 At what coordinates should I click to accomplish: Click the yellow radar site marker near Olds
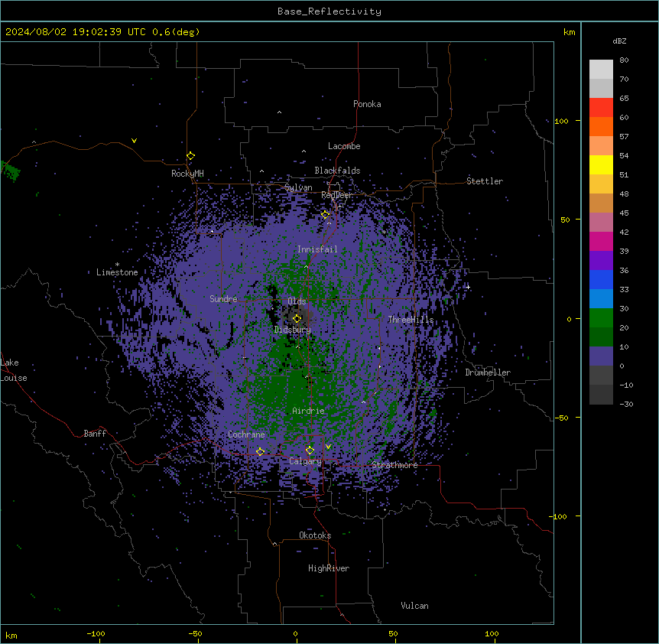coord(297,319)
